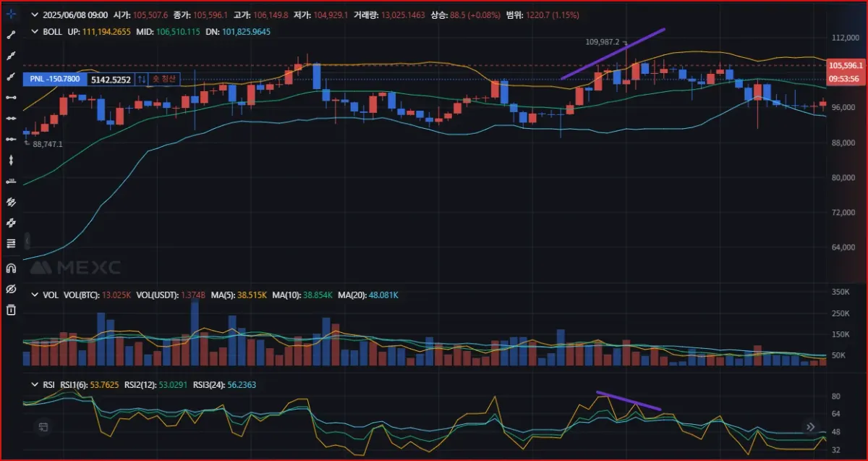Image resolution: width=868 pixels, height=461 pixels.
Task: Jump to latest candles with double-arrow button
Action: pyautogui.click(x=811, y=427)
